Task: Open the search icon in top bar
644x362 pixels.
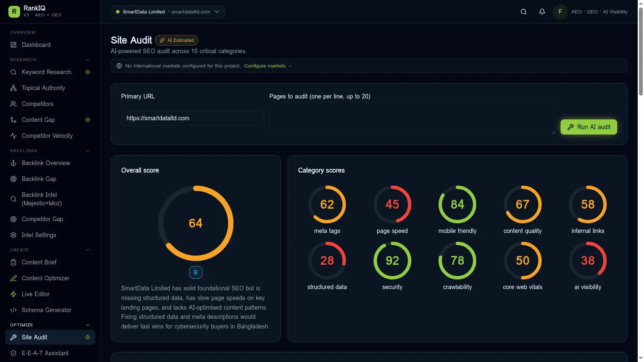Action: coord(524,12)
